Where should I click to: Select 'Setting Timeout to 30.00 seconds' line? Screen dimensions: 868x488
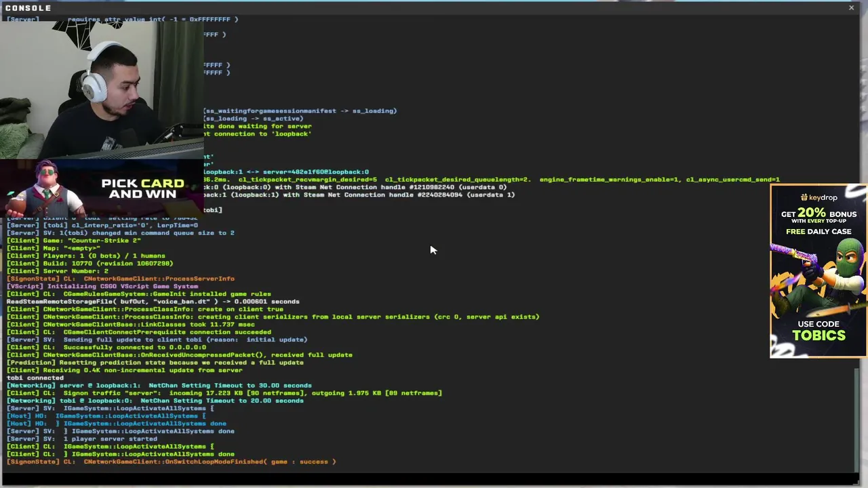(159, 385)
